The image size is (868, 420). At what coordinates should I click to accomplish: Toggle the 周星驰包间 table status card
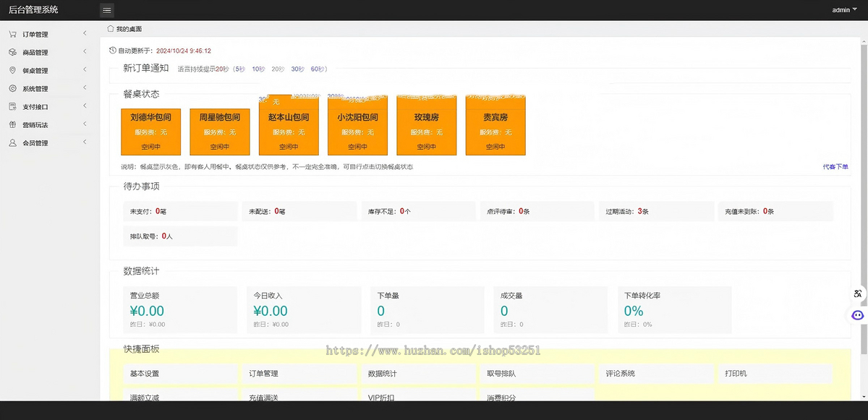pyautogui.click(x=220, y=131)
